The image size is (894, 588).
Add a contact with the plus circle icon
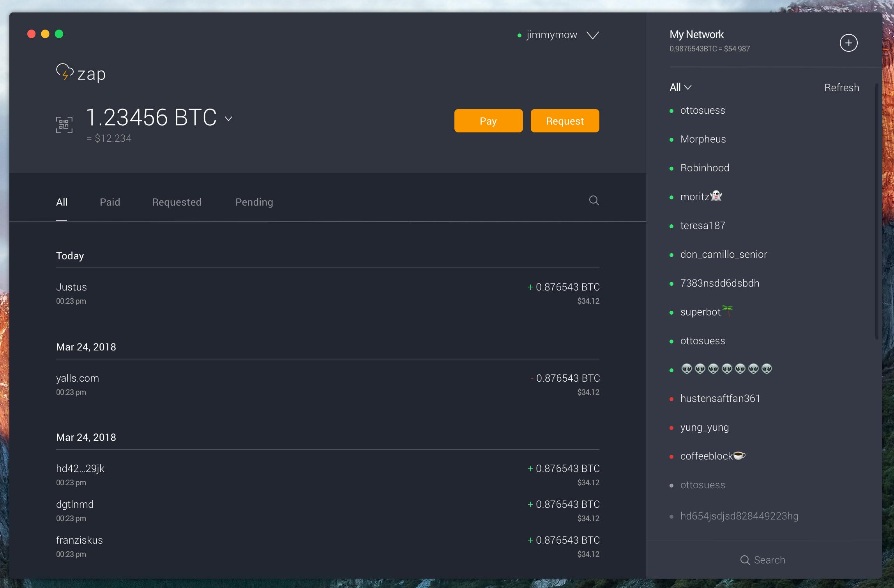coord(848,43)
